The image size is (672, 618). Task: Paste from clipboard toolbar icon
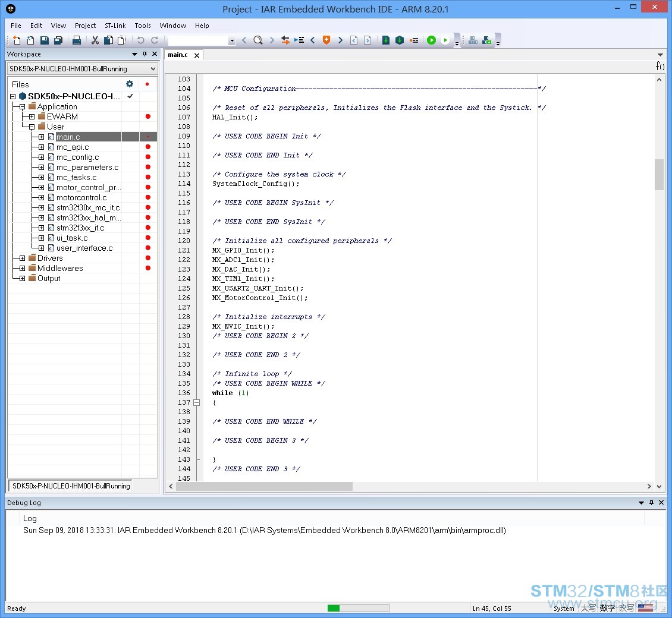click(122, 40)
